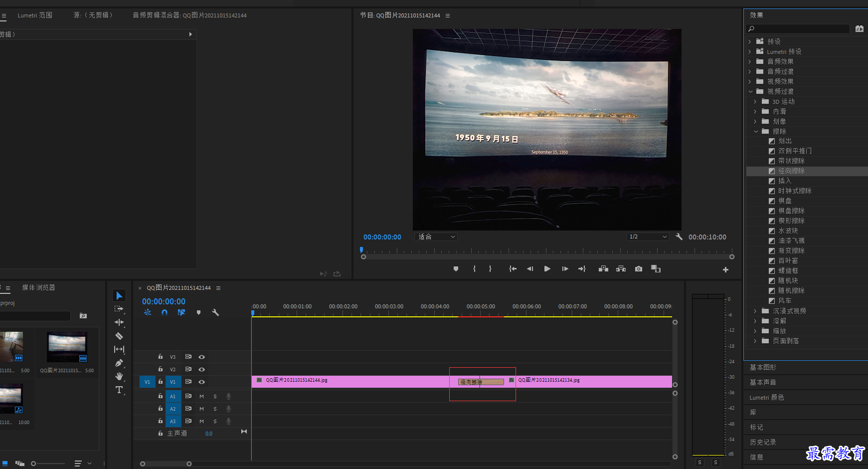Screen dimensions: 868x469
Task: Solo audio track A2
Action: point(215,409)
